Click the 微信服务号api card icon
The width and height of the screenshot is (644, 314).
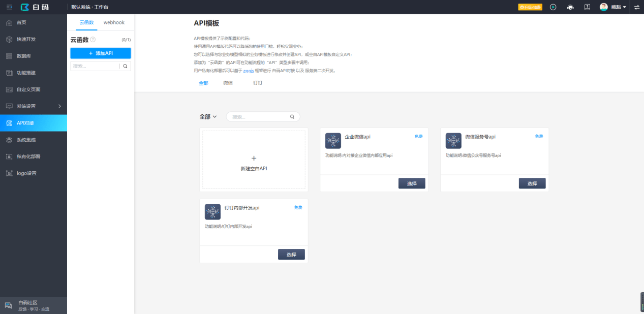coord(453,141)
